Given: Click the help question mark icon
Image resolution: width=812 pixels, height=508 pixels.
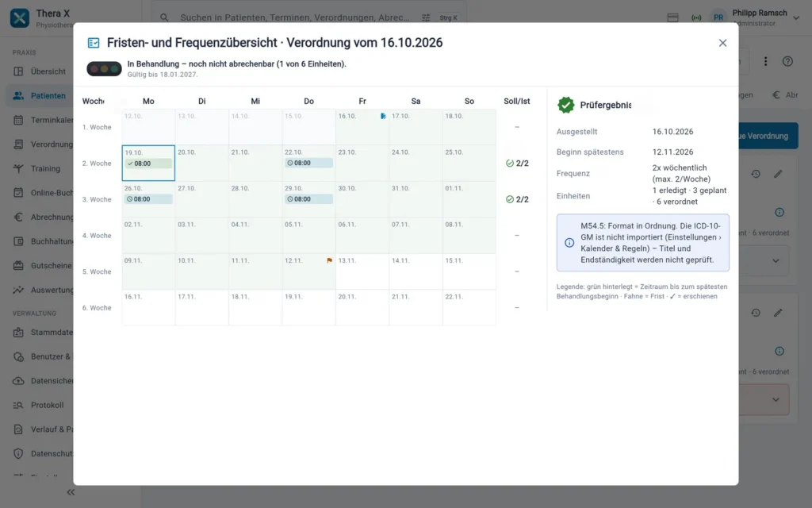Looking at the screenshot, I should pyautogui.click(x=787, y=61).
